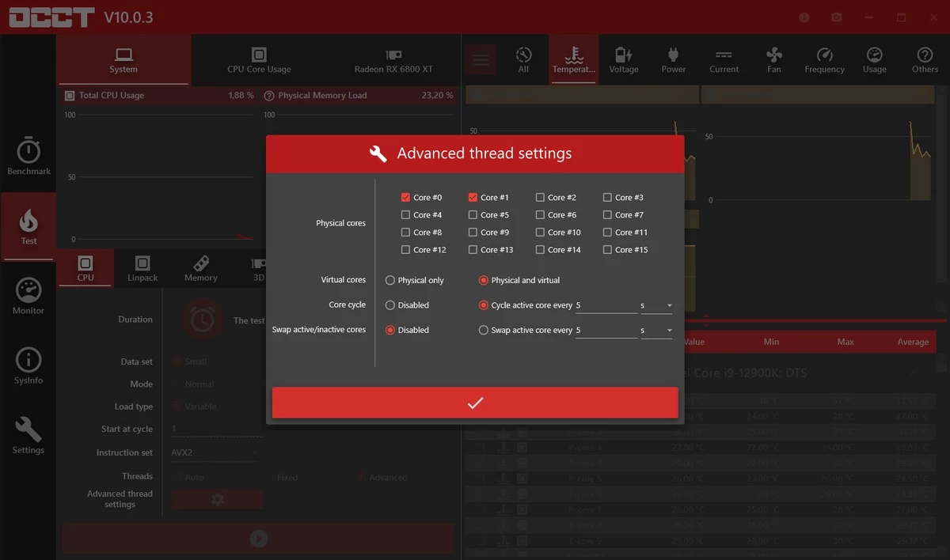
Task: Check Core #15 checkbox
Action: (607, 250)
